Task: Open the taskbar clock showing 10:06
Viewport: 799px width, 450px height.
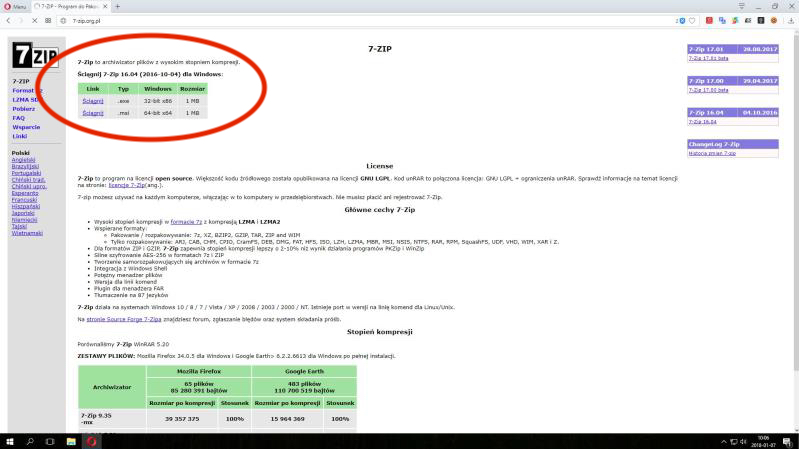Action: [763, 441]
